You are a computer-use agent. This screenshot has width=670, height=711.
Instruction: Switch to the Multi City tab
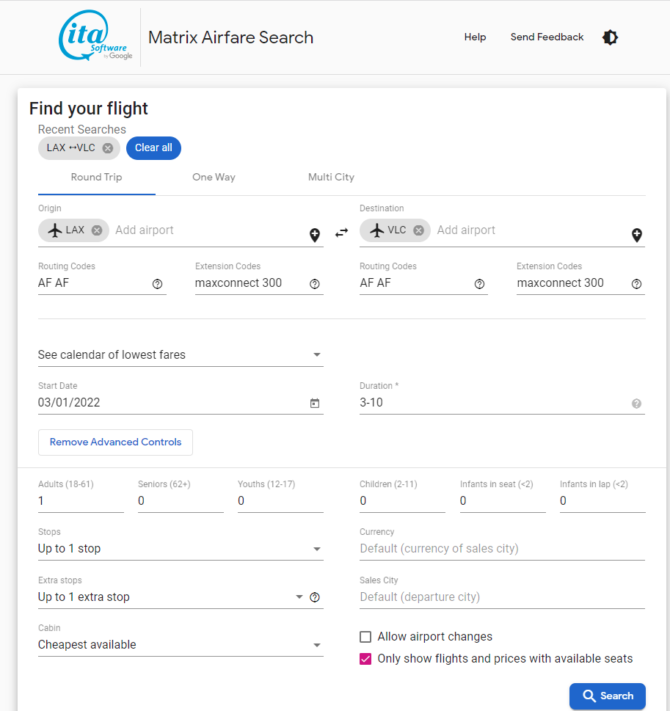(x=331, y=177)
